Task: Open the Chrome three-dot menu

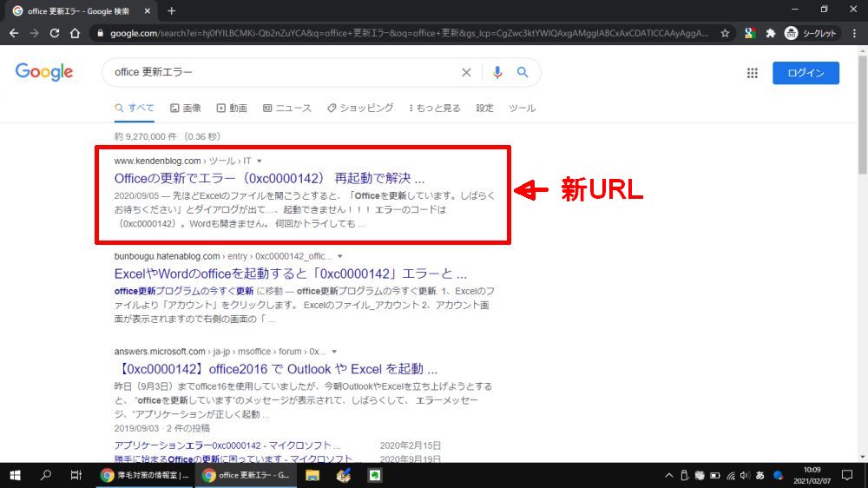Action: click(x=855, y=33)
